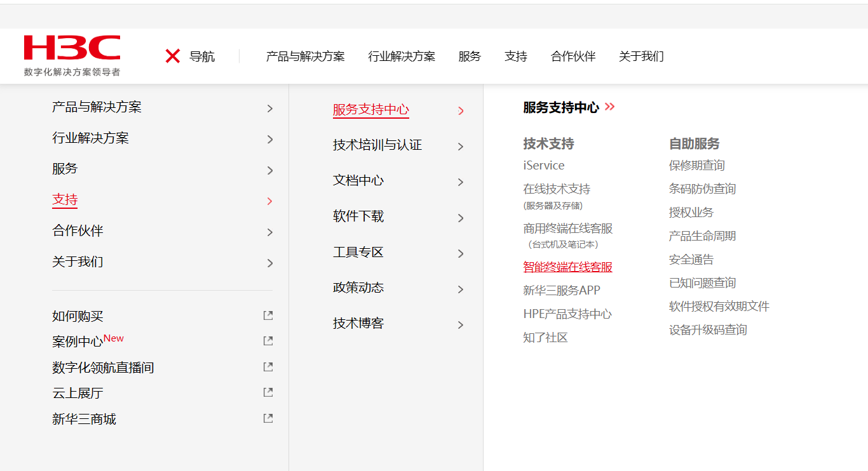The height and width of the screenshot is (471, 868).
Task: Click external link icon beside 如何购买
Action: coord(268,315)
